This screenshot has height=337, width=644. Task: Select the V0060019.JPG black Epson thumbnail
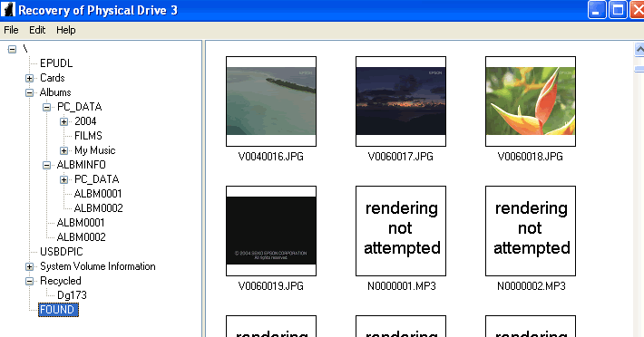(271, 231)
